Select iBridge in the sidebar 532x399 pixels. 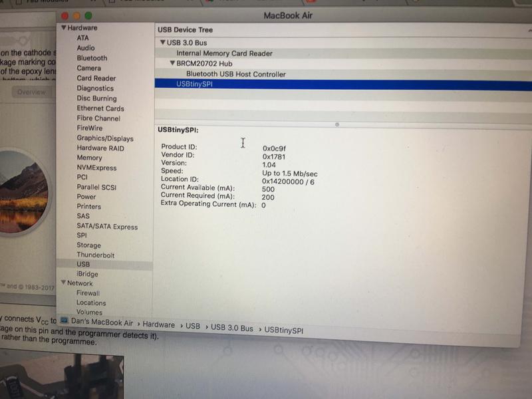pyautogui.click(x=87, y=274)
